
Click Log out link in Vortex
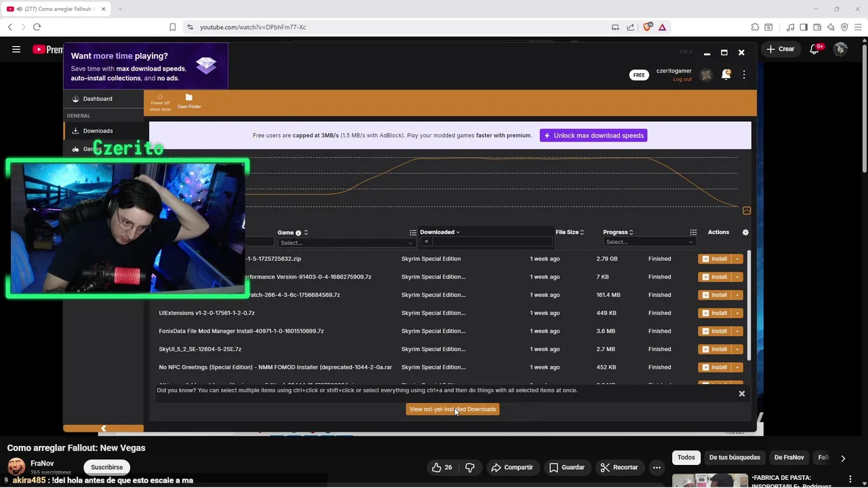[682, 79]
